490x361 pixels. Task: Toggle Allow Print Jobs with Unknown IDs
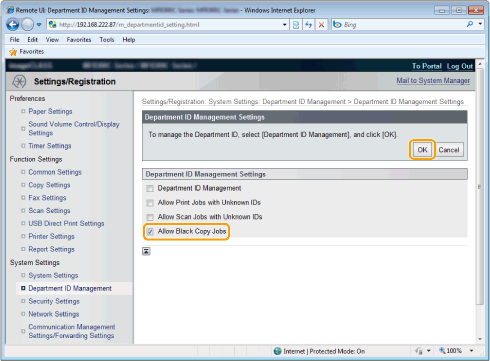click(150, 203)
